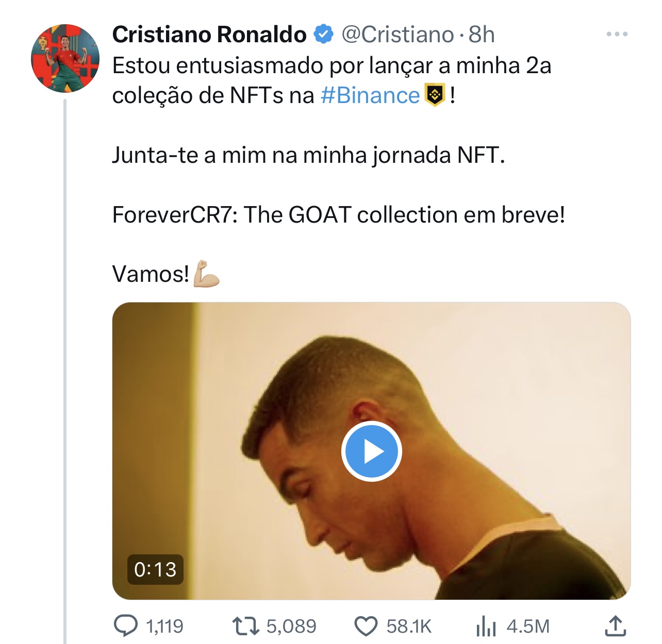Click the 8h timestamp
Screen dimensions: 662x644
[482, 35]
